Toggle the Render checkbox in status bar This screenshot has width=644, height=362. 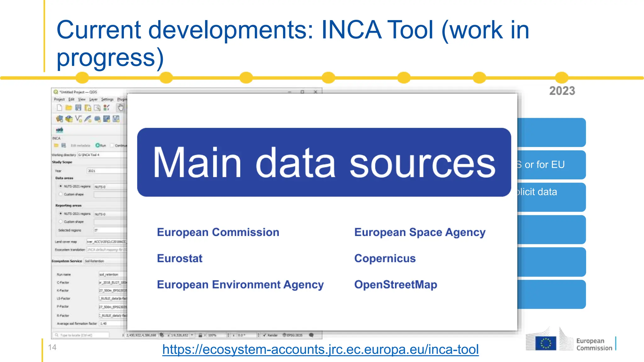(264, 335)
